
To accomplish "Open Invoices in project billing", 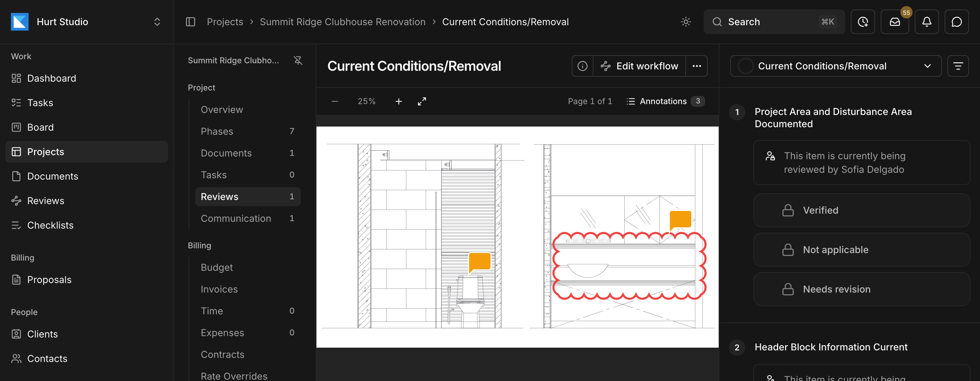I will point(248,289).
